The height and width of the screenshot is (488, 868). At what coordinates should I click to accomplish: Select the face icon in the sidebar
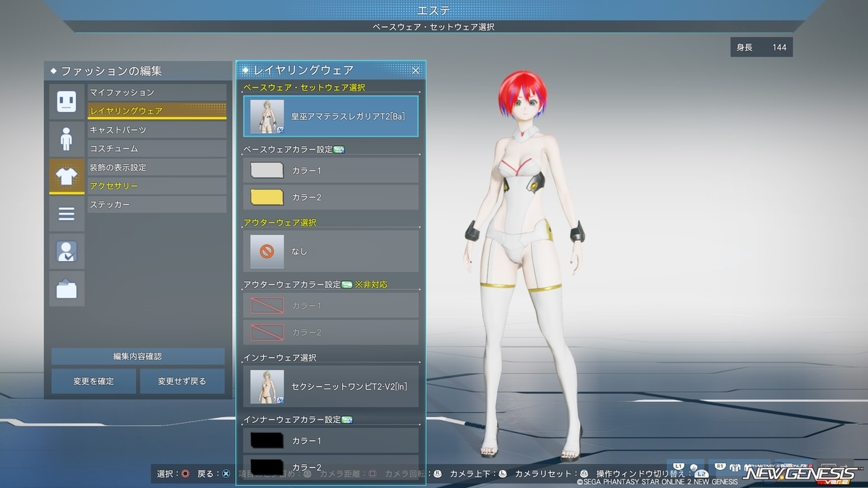tap(67, 101)
